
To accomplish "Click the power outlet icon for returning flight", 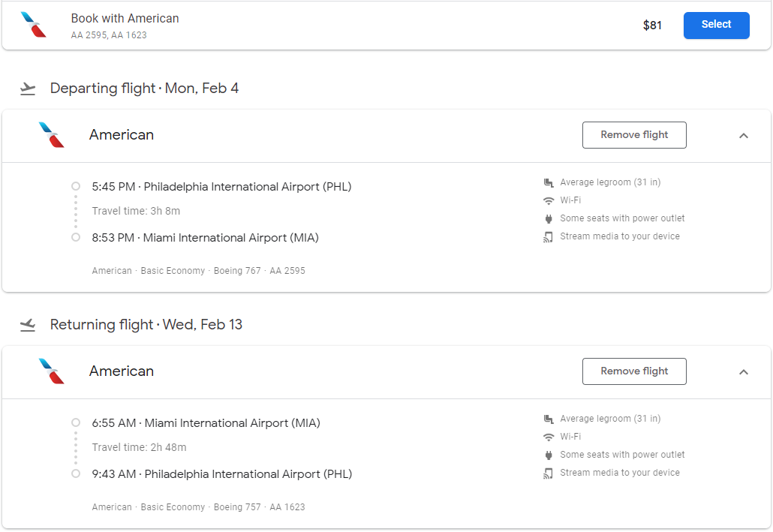I will (x=549, y=455).
